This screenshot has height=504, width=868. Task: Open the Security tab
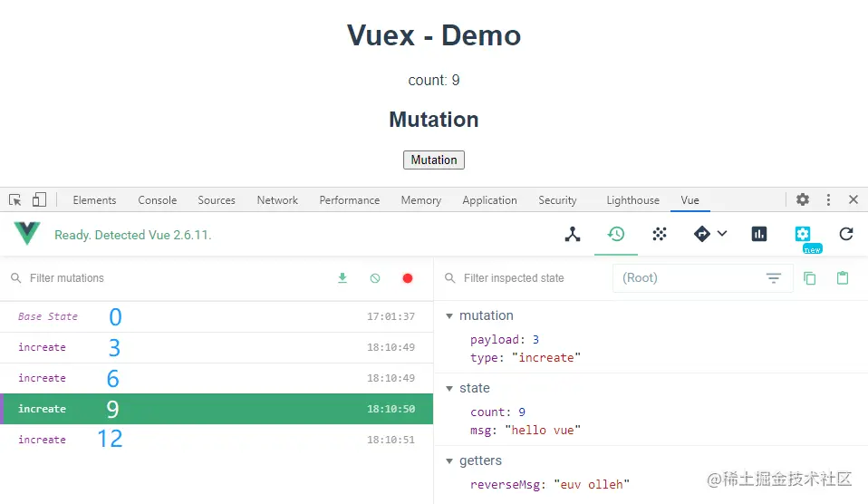click(x=557, y=200)
